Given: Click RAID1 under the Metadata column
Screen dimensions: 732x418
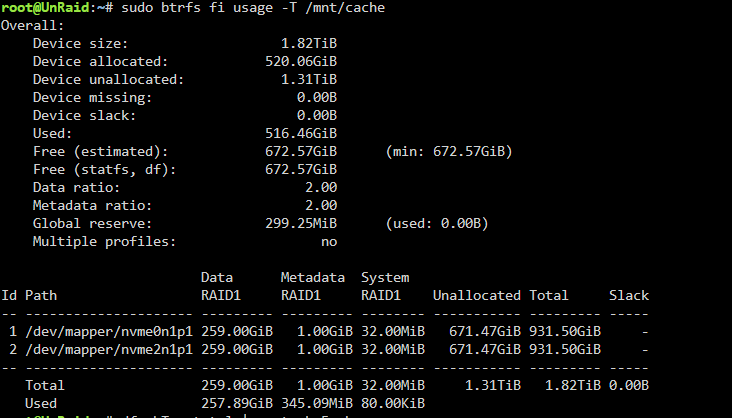Looking at the screenshot, I should tap(301, 296).
